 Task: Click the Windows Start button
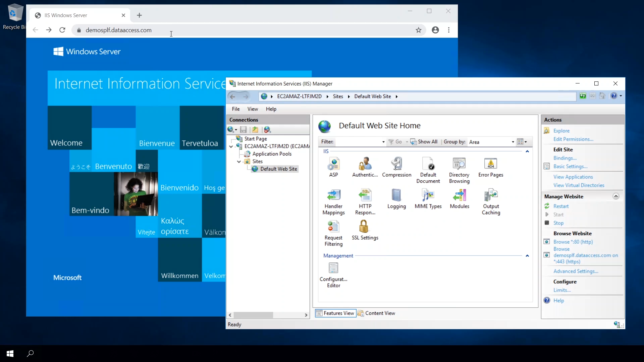pos(10,353)
